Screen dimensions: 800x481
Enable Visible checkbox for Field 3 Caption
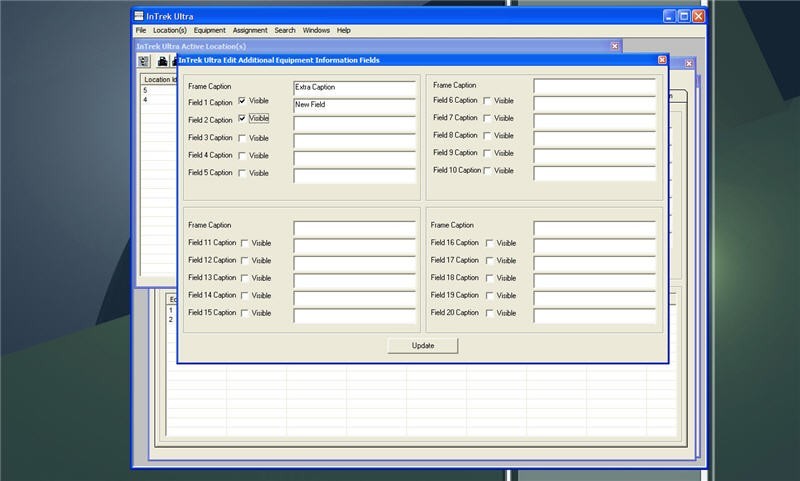coord(242,138)
